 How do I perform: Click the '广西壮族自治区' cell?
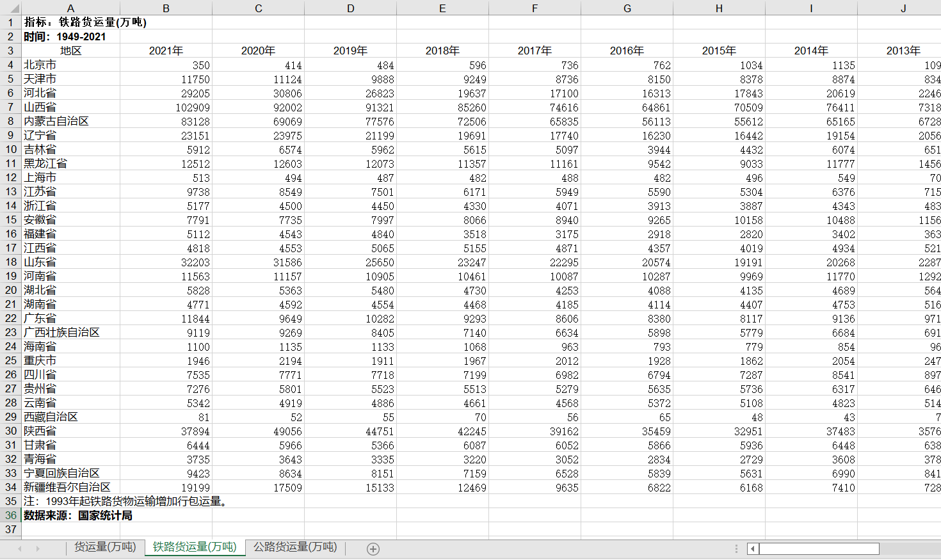click(70, 332)
